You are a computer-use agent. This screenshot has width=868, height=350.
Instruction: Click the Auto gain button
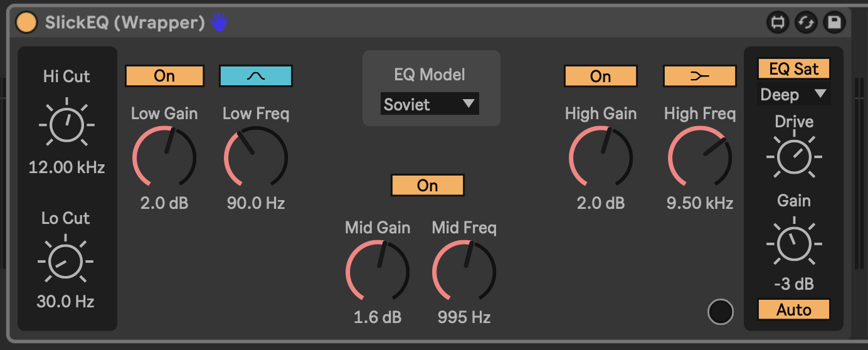click(793, 310)
